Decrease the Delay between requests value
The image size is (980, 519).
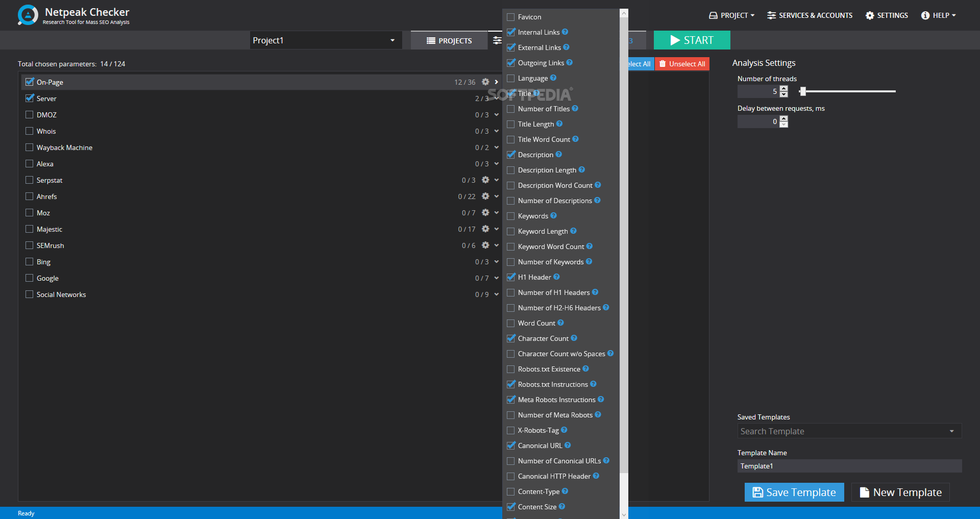(x=784, y=125)
